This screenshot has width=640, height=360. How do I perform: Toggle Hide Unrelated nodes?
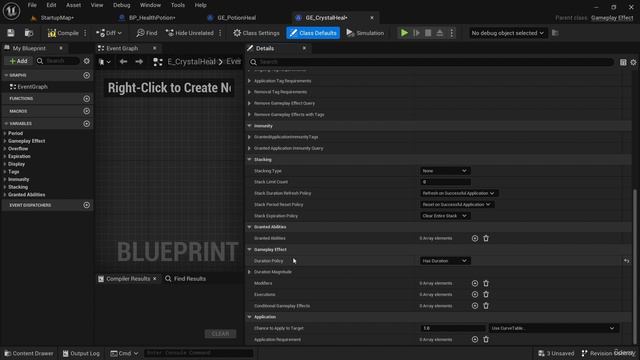tap(190, 33)
